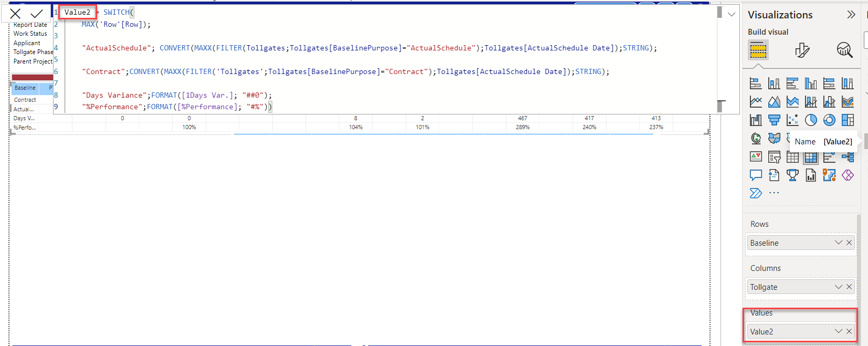This screenshot has height=346, width=868.
Task: Get more visuals via the ellipsis
Action: click(x=774, y=193)
